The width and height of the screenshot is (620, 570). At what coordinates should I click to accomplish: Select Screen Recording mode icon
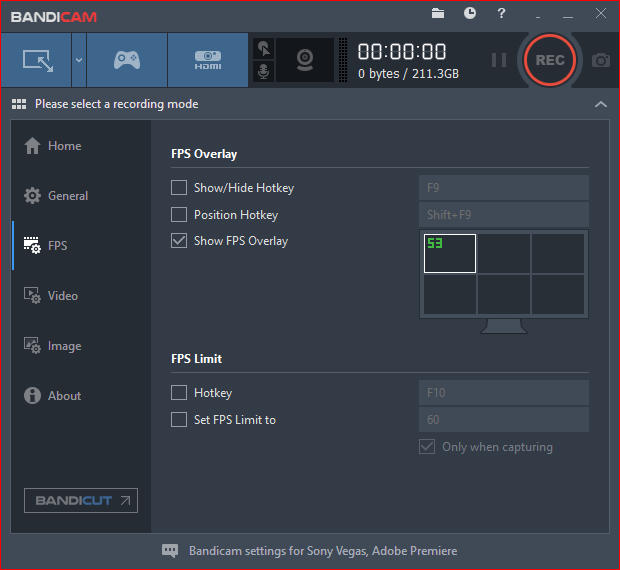(x=36, y=60)
